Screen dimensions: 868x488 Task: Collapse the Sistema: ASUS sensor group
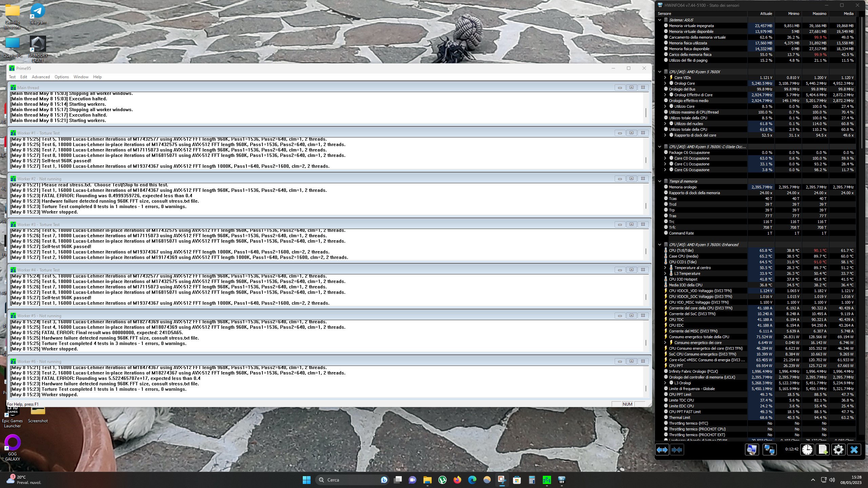click(659, 20)
